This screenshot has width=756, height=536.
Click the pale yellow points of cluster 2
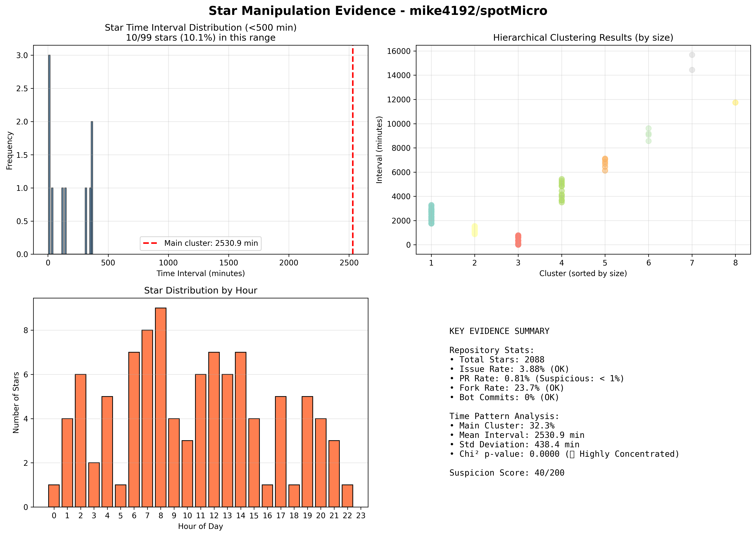[474, 230]
